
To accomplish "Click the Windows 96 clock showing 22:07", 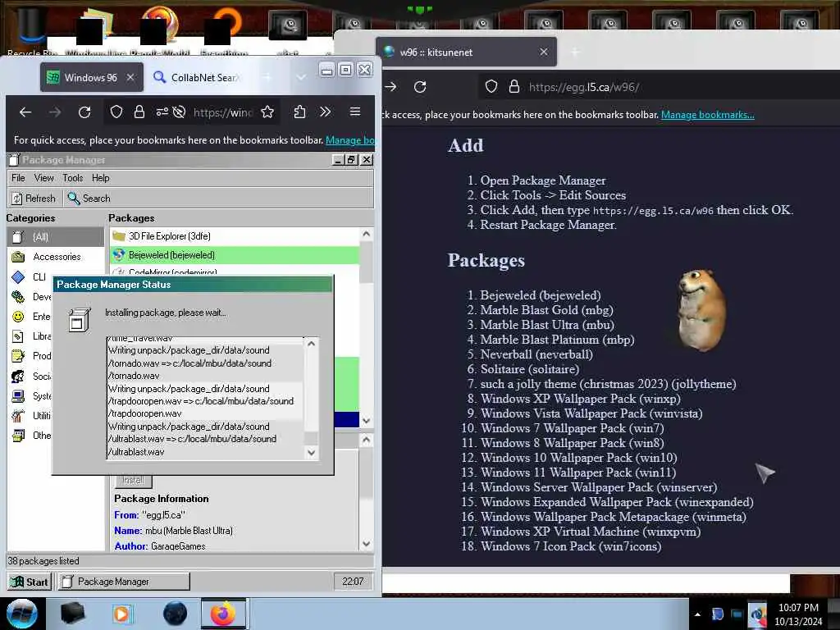I will coord(353,582).
